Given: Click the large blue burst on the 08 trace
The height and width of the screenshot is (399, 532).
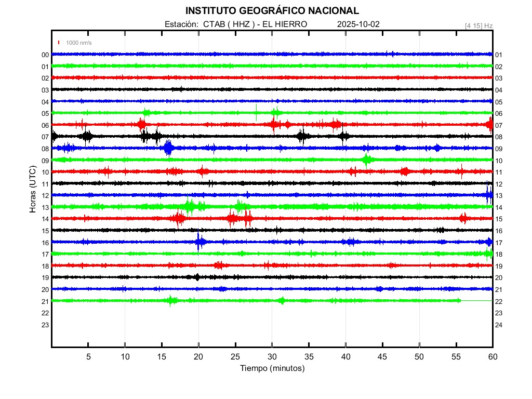Looking at the screenshot, I should tap(168, 148).
